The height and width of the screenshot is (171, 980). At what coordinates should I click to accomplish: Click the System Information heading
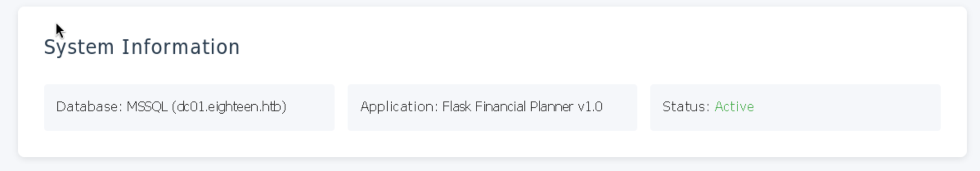coord(142,47)
